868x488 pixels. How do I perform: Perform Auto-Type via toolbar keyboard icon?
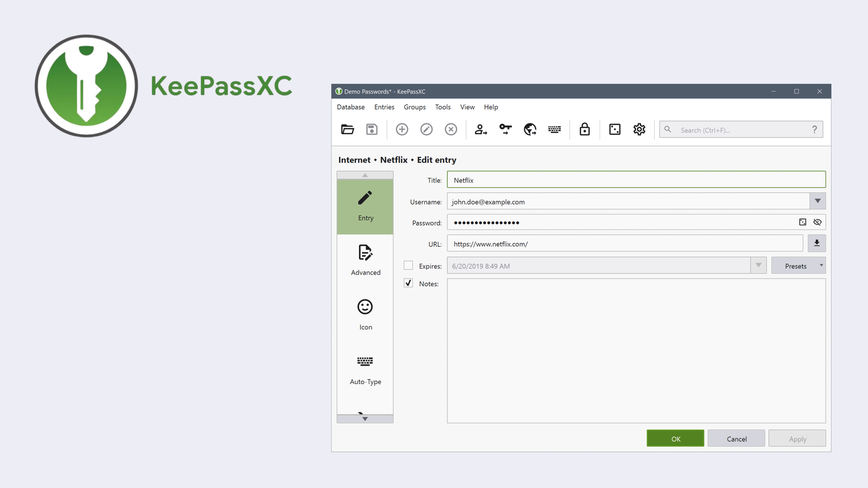click(555, 129)
